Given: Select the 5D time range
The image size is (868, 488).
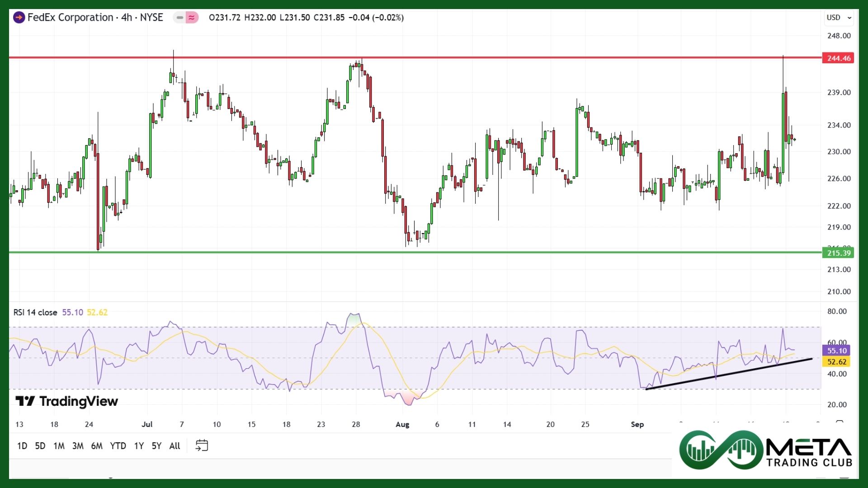Looking at the screenshot, I should pyautogui.click(x=40, y=446).
